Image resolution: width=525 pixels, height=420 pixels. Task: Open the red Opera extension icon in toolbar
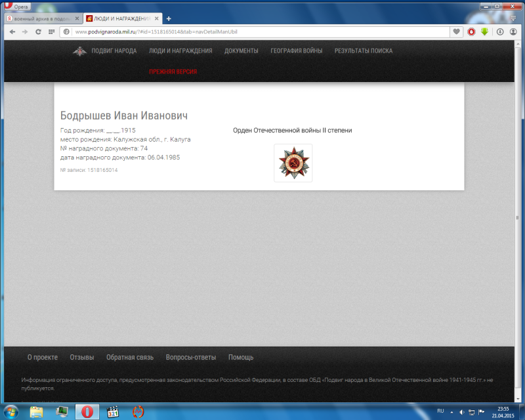coord(471,31)
